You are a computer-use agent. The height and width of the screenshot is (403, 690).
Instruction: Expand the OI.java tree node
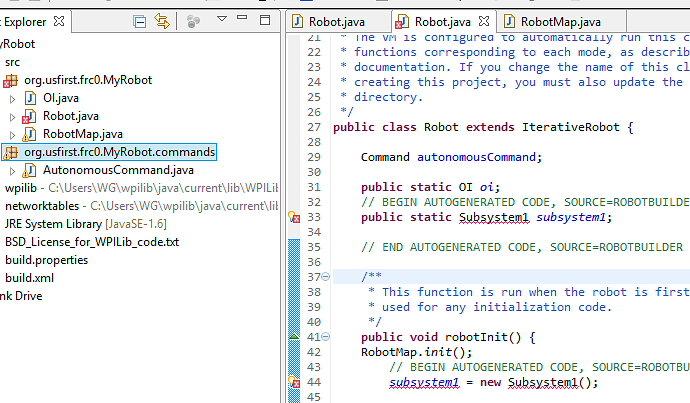[12, 99]
